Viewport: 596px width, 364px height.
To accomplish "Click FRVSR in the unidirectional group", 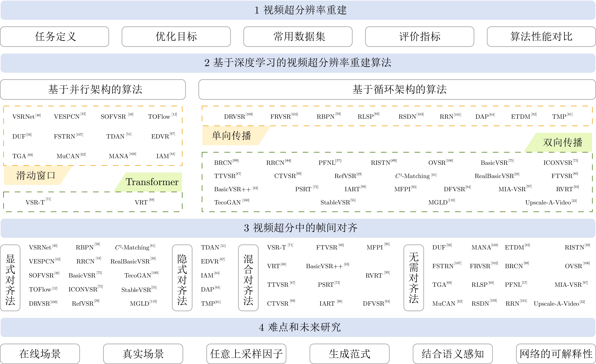I will click(x=284, y=116).
